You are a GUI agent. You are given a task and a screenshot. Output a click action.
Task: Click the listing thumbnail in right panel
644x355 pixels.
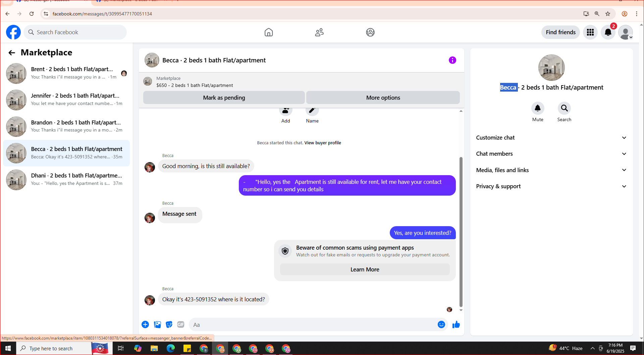(551, 67)
